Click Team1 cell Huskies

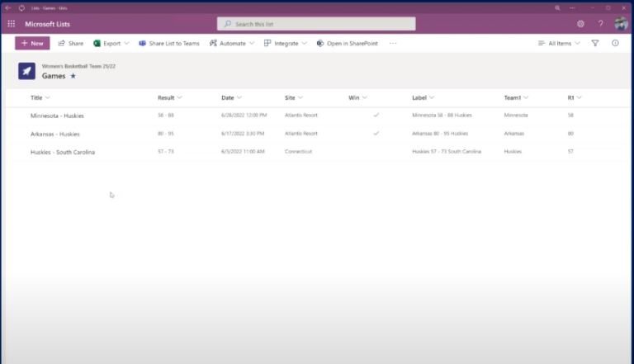(x=513, y=151)
